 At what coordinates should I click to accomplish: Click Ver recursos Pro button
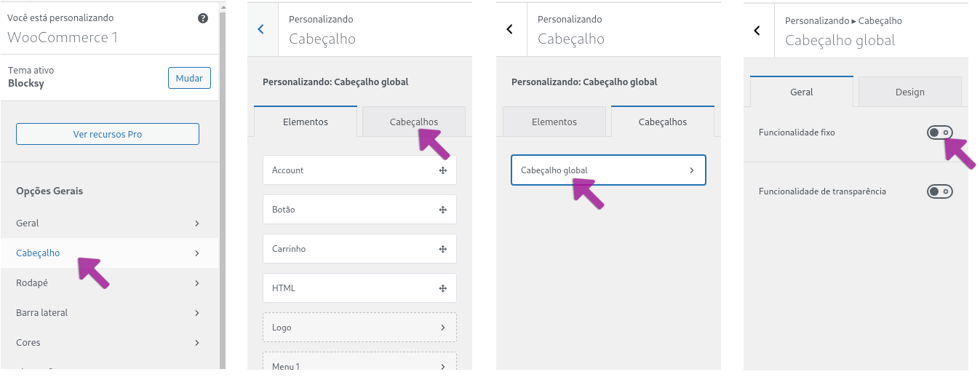(x=108, y=134)
